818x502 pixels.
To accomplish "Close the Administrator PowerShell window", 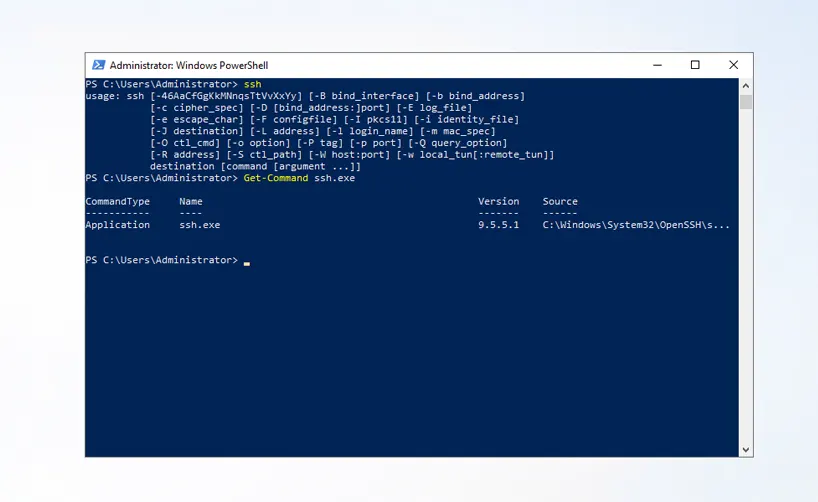I will (x=733, y=65).
